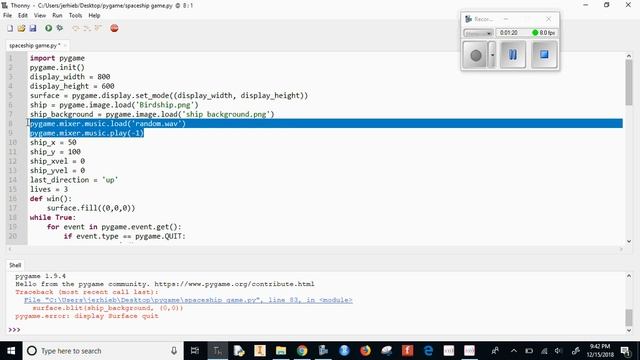Select the spaceship game.py editor tab
The height and width of the screenshot is (360, 640).
[x=34, y=45]
